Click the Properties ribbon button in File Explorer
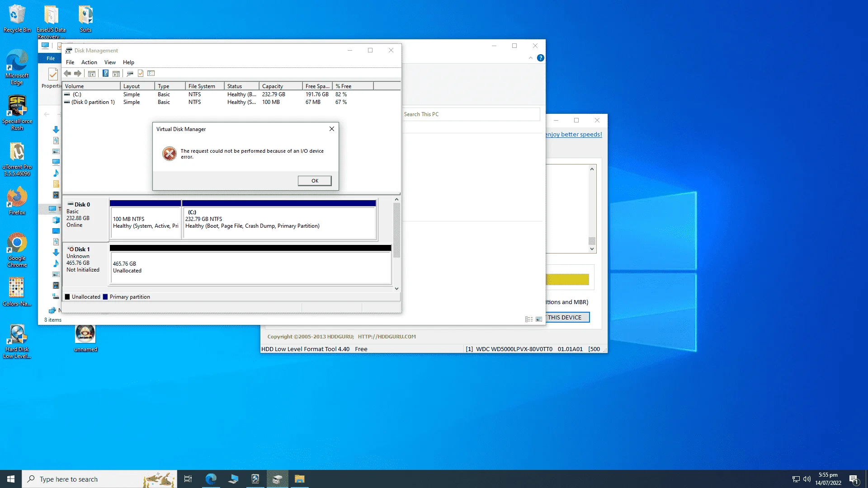The height and width of the screenshot is (488, 868). tap(51, 78)
